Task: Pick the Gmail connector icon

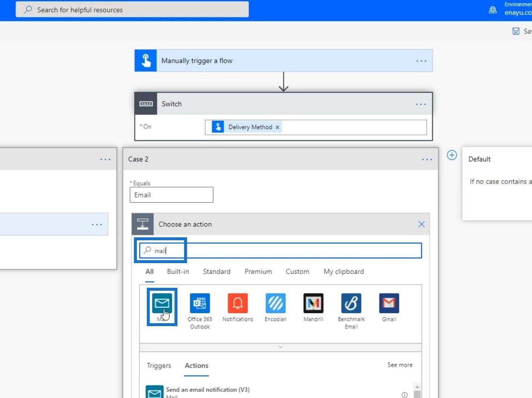Action: [389, 303]
